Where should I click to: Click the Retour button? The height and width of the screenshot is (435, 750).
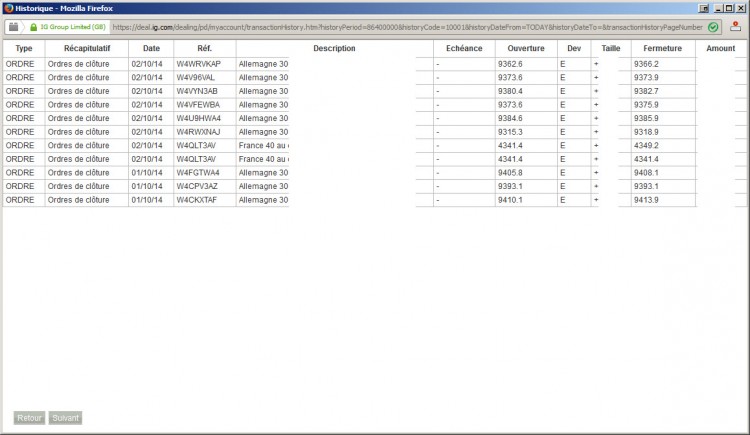[29, 418]
